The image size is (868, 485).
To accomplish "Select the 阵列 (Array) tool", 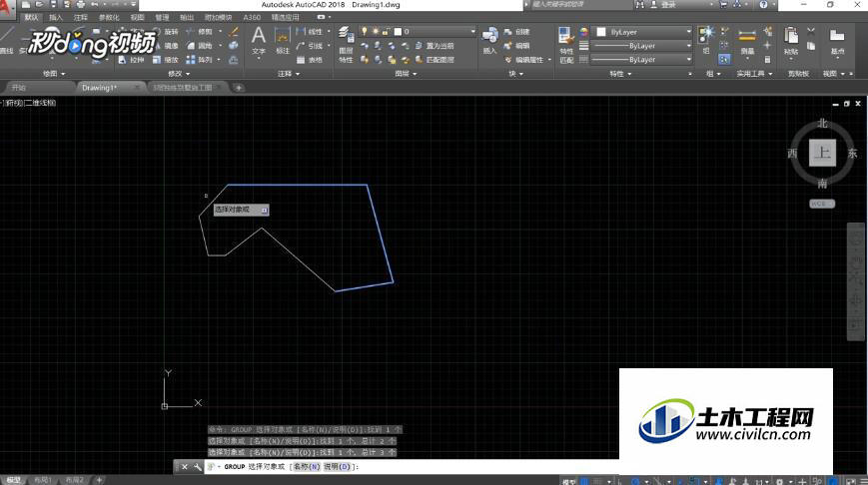I will tap(200, 60).
